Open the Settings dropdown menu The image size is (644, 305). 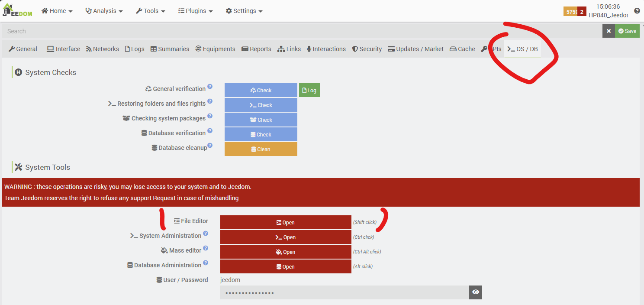coord(244,11)
